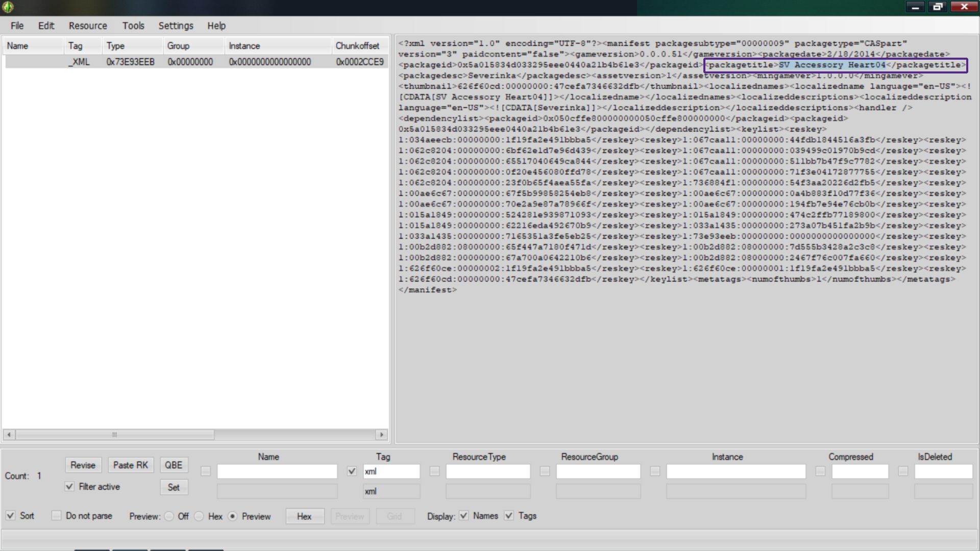This screenshot has width=980, height=551.
Task: Click the left scroll arrow of resource list
Action: pyautogui.click(x=9, y=435)
